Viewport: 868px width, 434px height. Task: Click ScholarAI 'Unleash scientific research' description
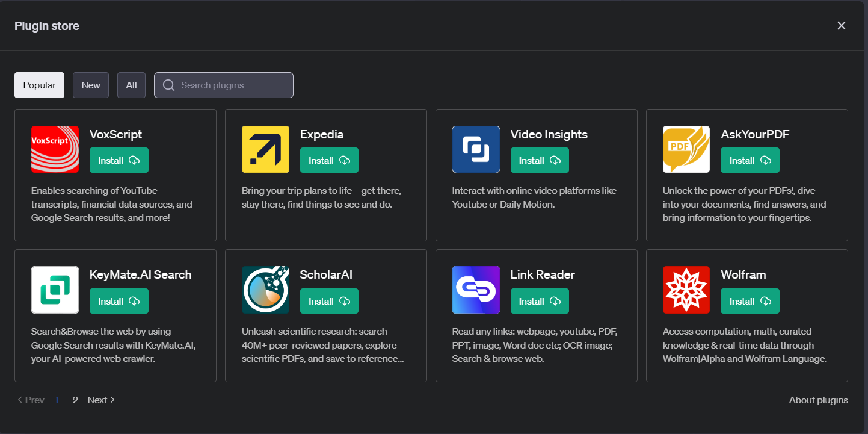click(323, 345)
